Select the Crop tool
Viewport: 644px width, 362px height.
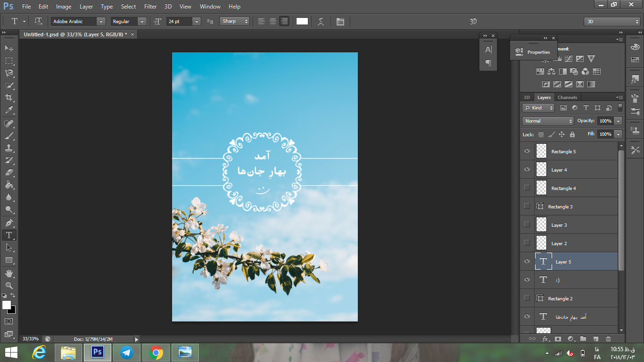[9, 98]
